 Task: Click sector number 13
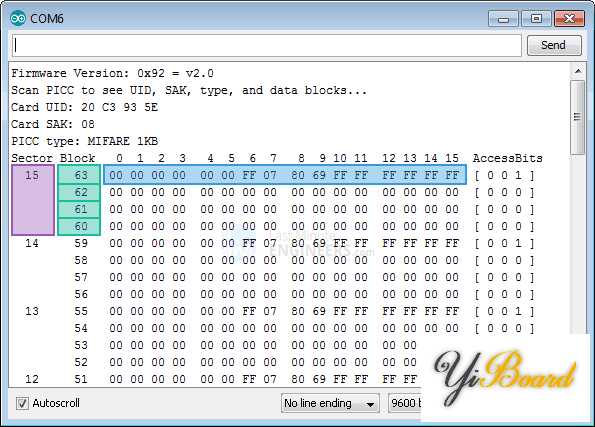32,311
